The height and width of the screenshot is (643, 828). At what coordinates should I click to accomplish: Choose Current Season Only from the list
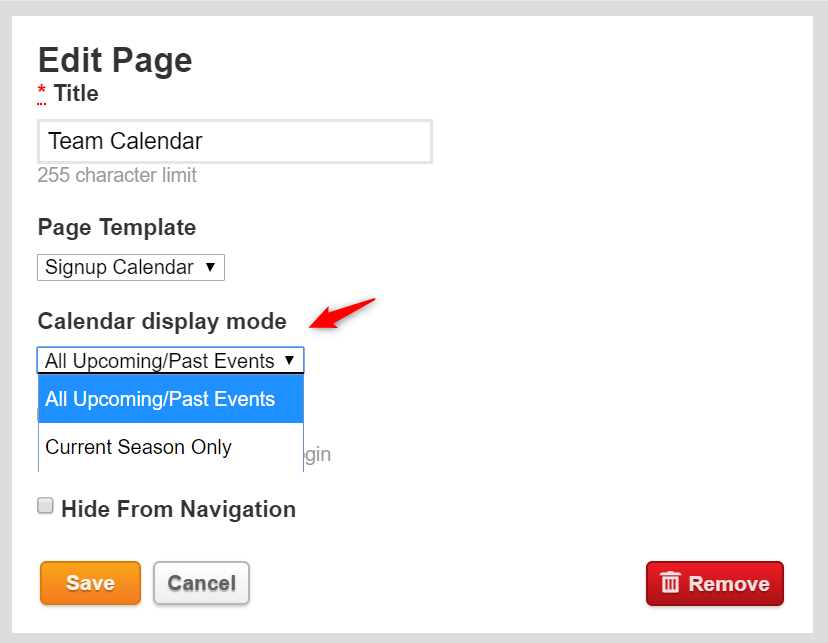[139, 447]
